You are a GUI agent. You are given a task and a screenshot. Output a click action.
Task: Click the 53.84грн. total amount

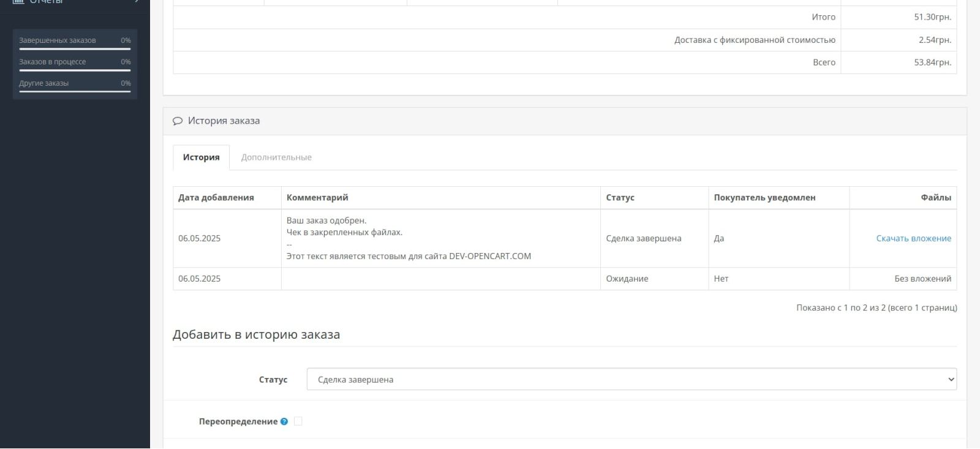point(932,62)
